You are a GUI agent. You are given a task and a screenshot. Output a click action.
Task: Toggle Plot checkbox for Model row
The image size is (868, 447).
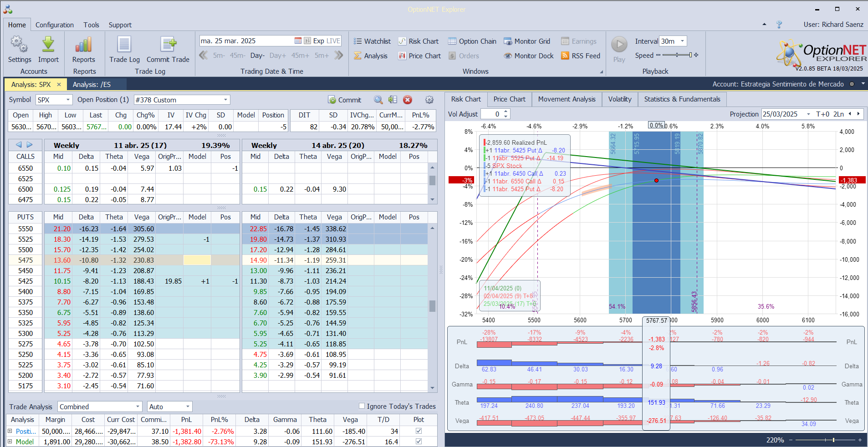tap(419, 441)
